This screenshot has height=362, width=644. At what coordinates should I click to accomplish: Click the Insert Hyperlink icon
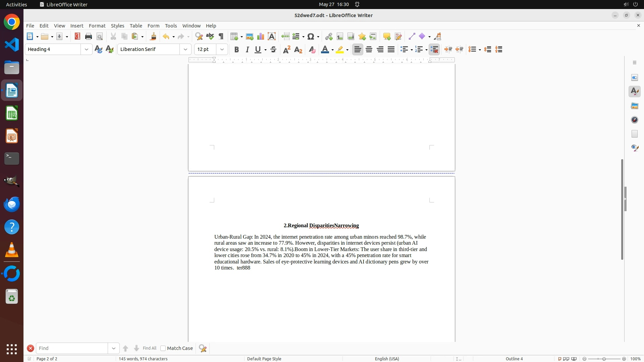click(329, 37)
